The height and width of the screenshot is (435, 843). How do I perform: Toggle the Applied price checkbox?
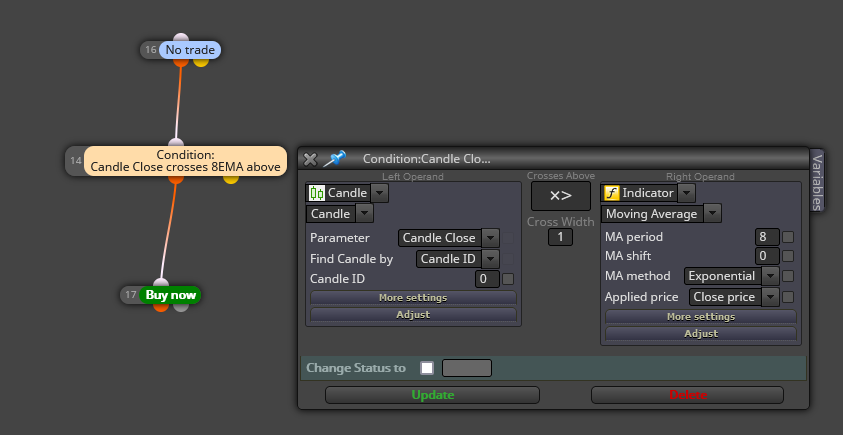[x=788, y=297]
